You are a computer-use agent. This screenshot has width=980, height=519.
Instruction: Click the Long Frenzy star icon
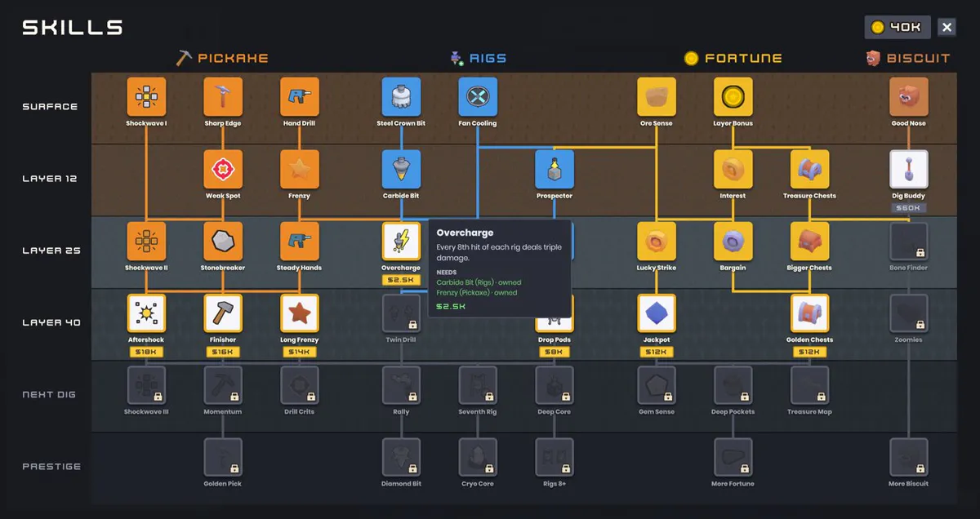coord(300,313)
